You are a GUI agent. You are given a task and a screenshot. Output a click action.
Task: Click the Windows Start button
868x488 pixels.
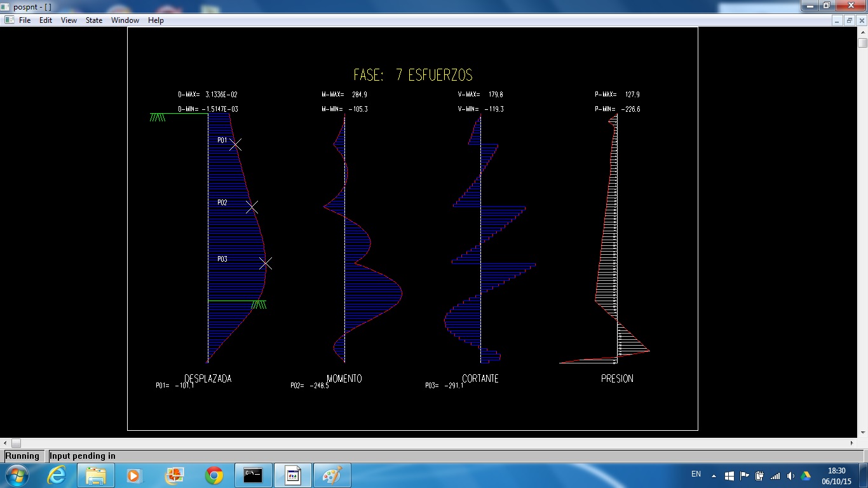coord(16,475)
